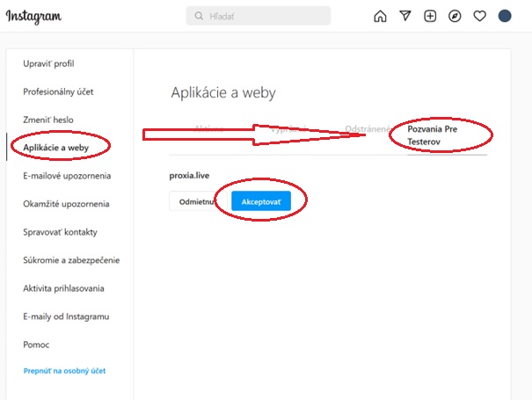Select Aplikácie a weby in sidebar
The height and width of the screenshot is (400, 532).
click(x=55, y=147)
